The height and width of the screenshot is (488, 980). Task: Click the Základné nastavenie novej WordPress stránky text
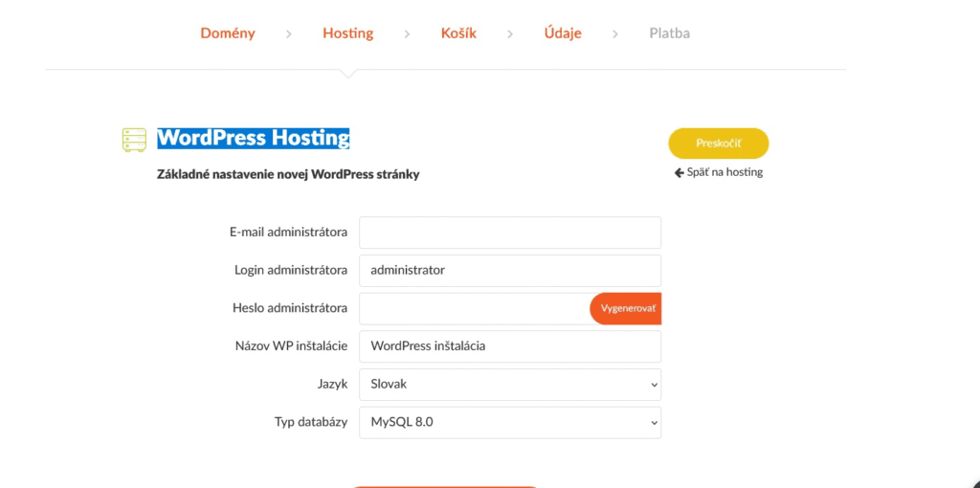tap(288, 175)
